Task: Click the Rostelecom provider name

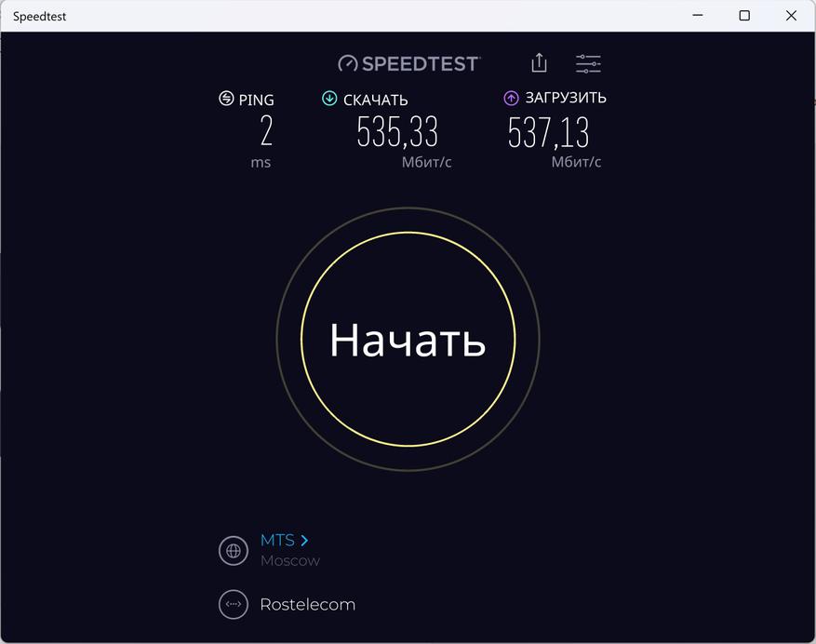Action: click(x=308, y=604)
